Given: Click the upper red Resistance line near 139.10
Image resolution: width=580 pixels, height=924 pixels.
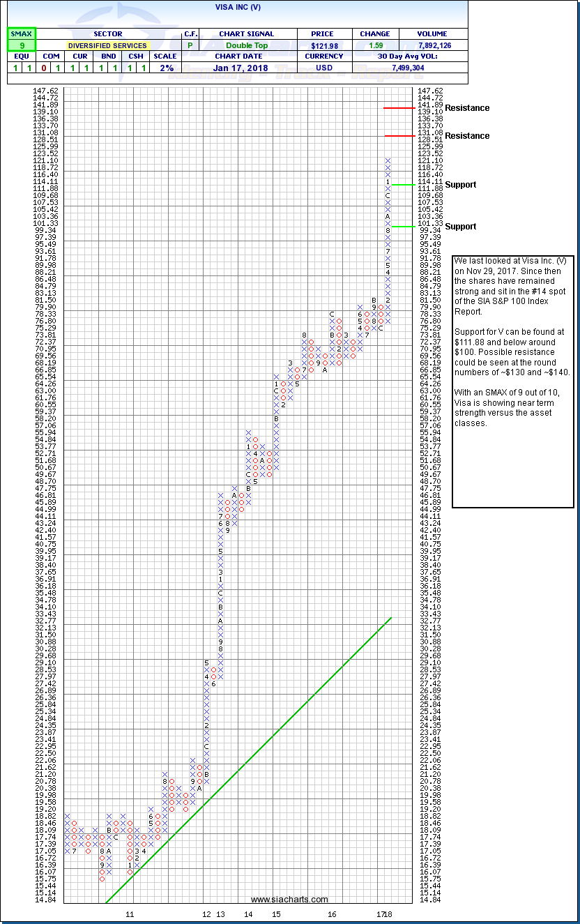Looking at the screenshot, I should coord(399,108).
